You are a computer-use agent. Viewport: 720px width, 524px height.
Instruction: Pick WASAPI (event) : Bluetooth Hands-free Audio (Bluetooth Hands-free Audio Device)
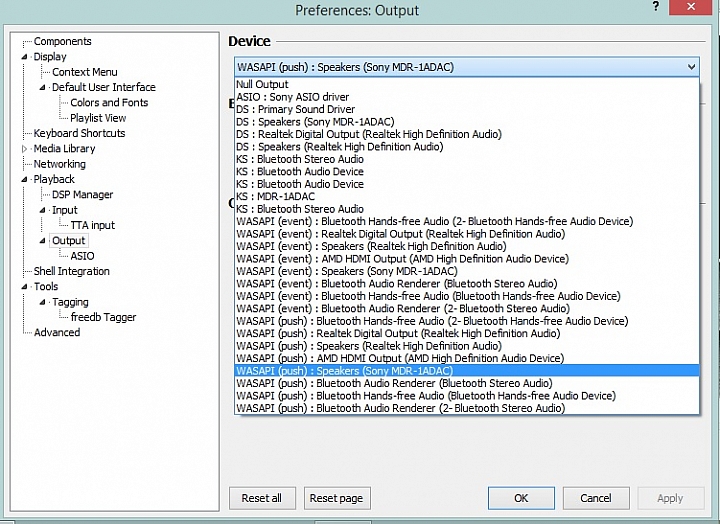(467, 296)
